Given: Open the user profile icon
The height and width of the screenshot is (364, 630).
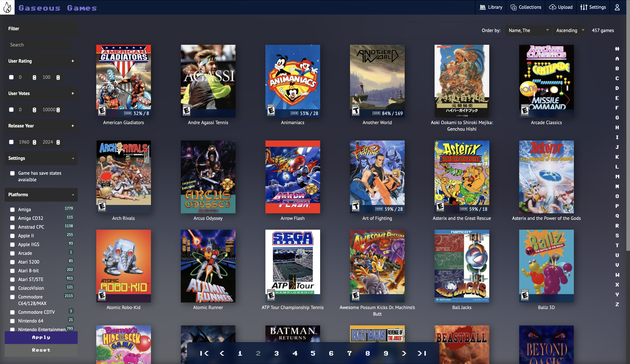Looking at the screenshot, I should point(617,7).
